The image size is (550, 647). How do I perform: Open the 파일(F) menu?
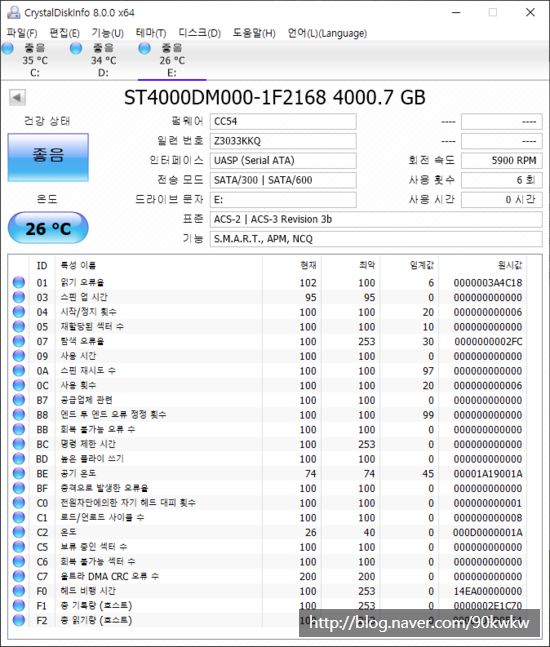[x=22, y=33]
